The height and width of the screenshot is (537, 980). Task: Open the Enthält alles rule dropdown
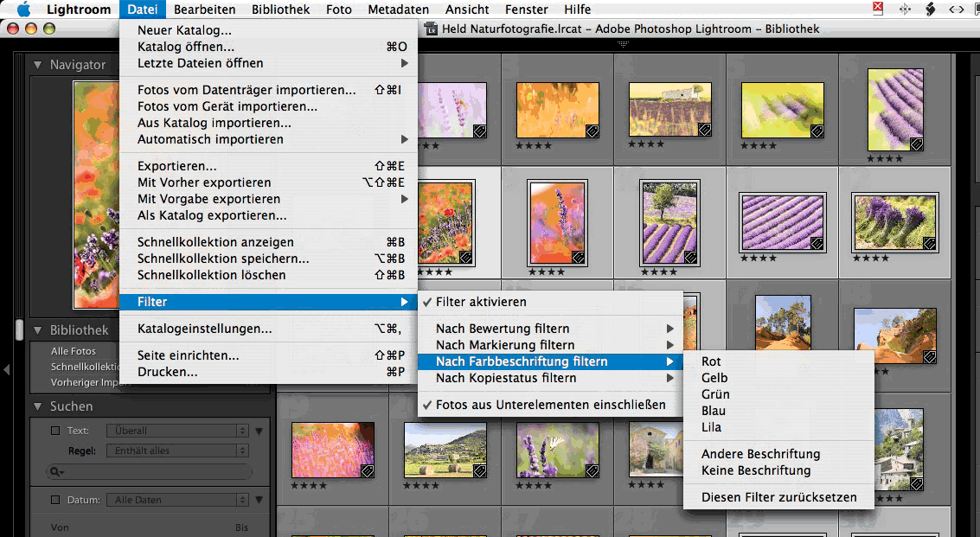pos(177,451)
